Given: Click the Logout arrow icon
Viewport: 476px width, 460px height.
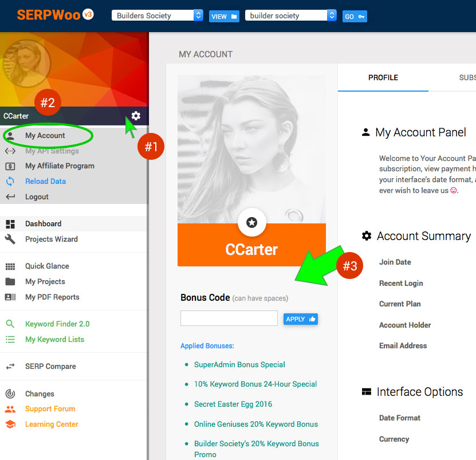Looking at the screenshot, I should pos(10,196).
